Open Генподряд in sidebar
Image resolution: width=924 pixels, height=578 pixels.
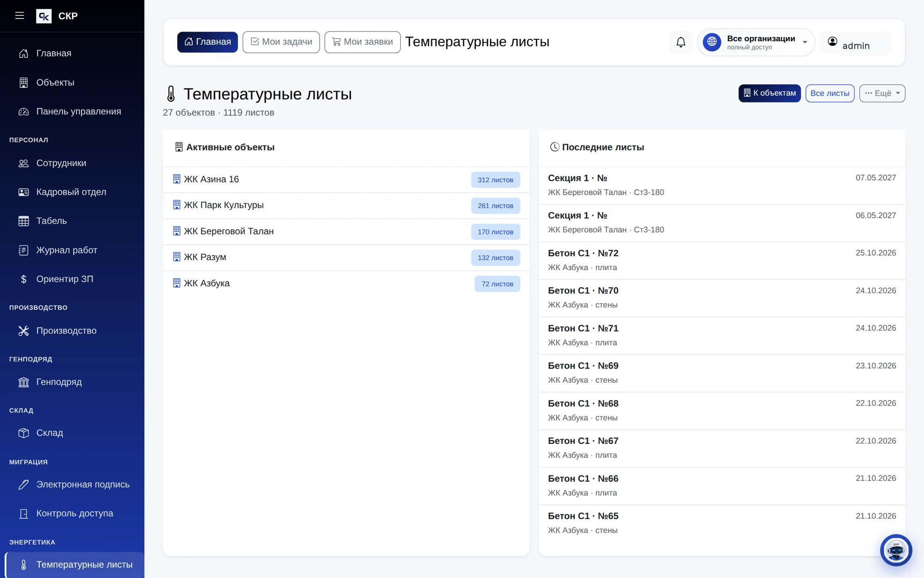click(x=72, y=382)
